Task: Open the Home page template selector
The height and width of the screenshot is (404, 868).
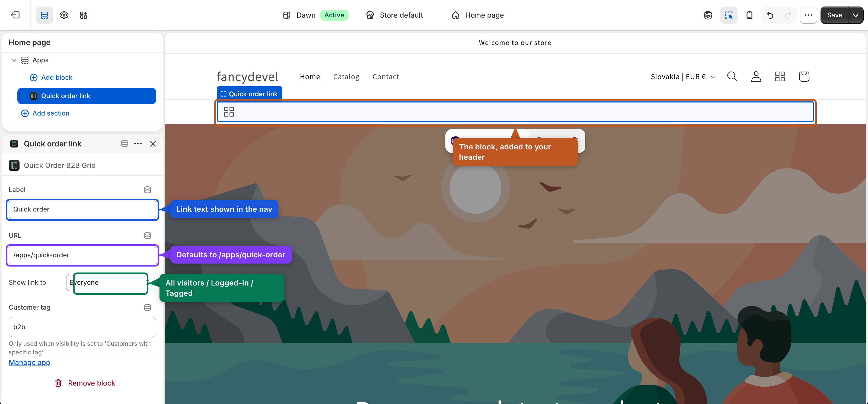Action: (477, 15)
